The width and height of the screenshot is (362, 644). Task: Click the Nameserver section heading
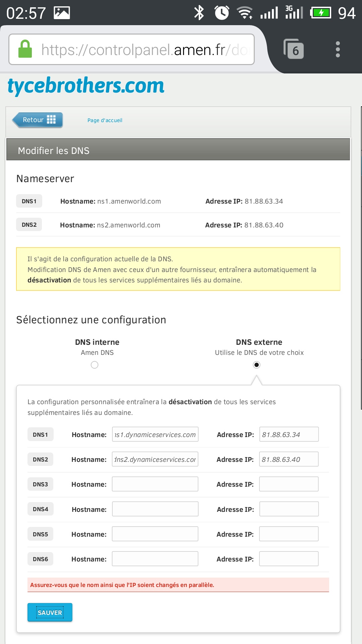(45, 178)
